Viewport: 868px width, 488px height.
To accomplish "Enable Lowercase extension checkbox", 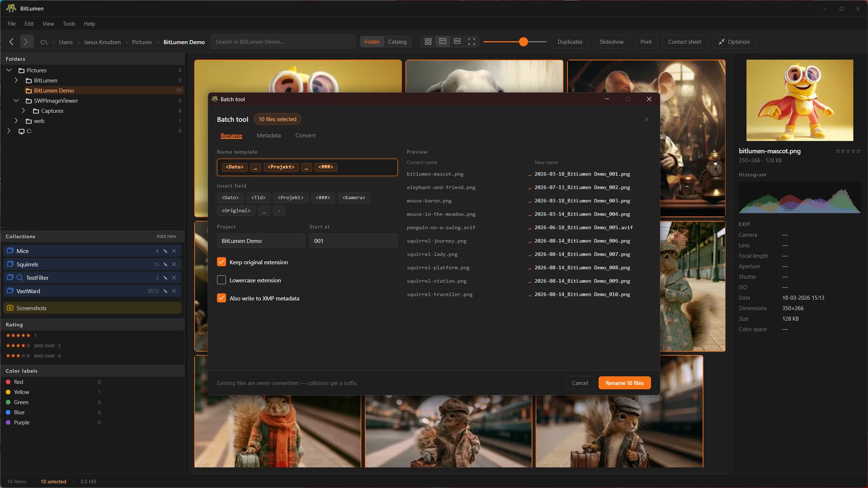I will click(x=222, y=280).
